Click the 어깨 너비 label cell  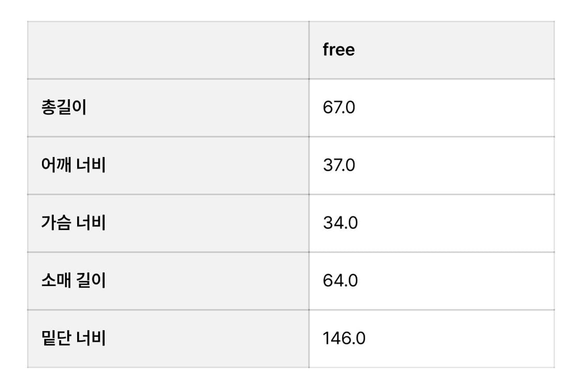click(x=168, y=166)
